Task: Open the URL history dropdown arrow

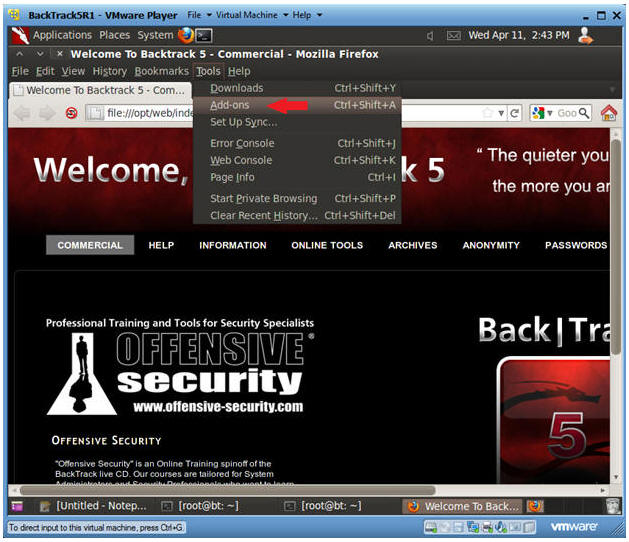Action: (x=501, y=114)
